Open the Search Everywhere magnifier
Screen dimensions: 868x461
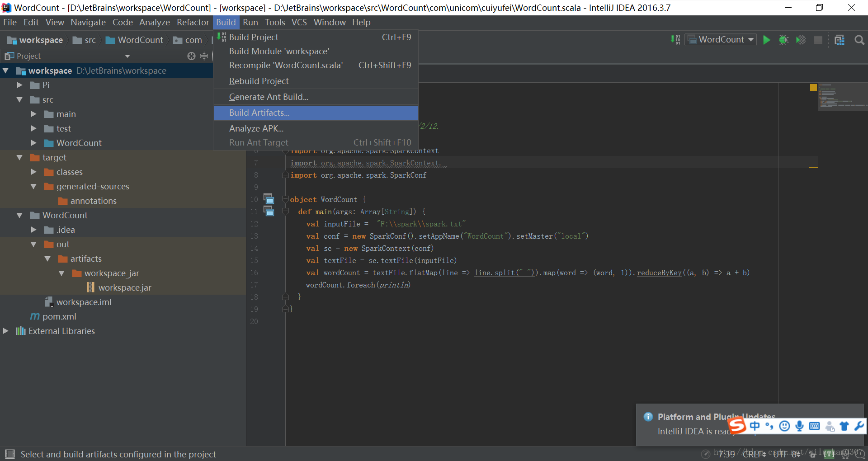click(x=859, y=40)
